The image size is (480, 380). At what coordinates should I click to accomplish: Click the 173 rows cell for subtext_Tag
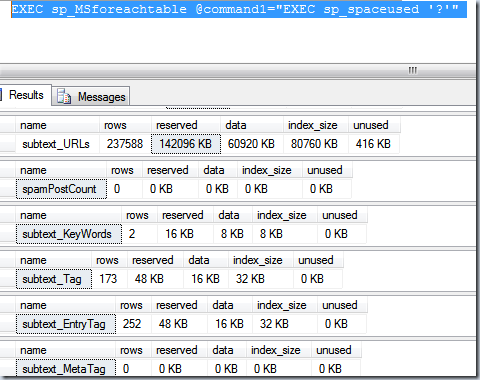click(109, 279)
